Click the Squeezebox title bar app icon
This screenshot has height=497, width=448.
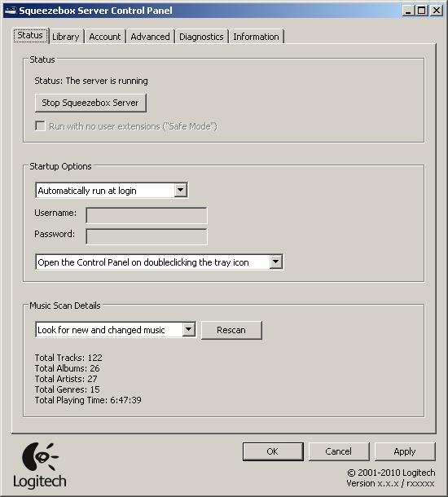11,11
